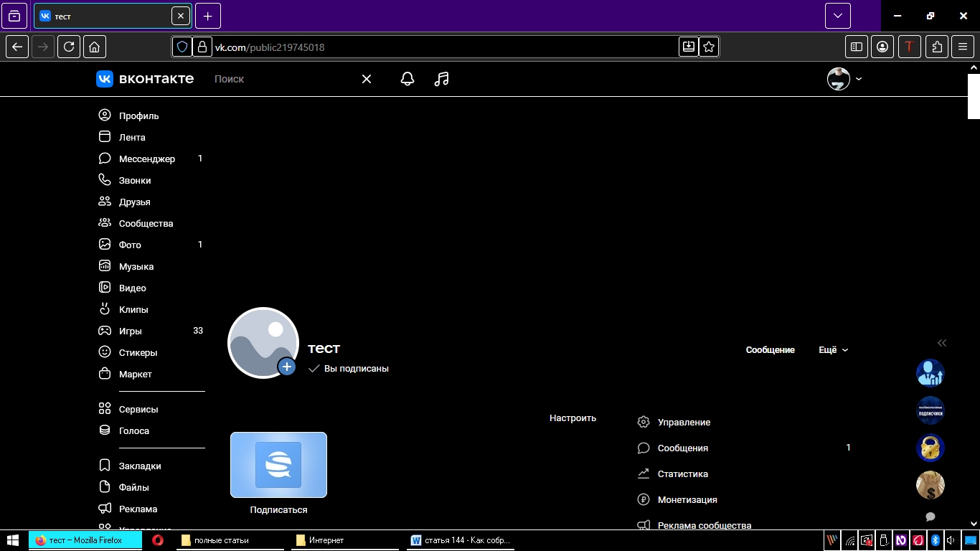Click the plus badge on community avatar
980x551 pixels.
[287, 367]
